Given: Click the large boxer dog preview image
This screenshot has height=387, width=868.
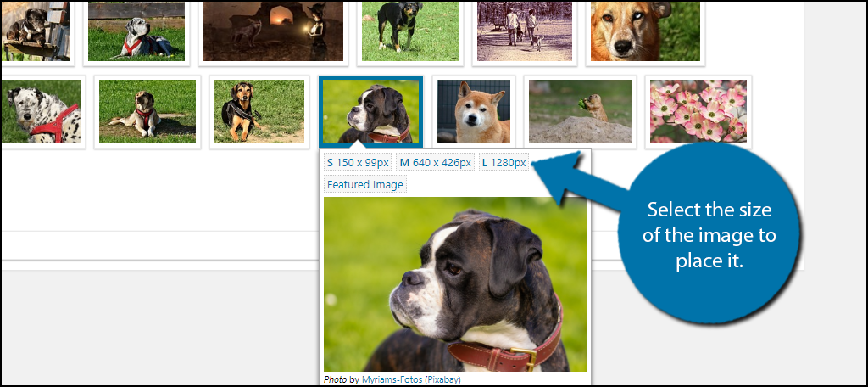Looking at the screenshot, I should 454,284.
